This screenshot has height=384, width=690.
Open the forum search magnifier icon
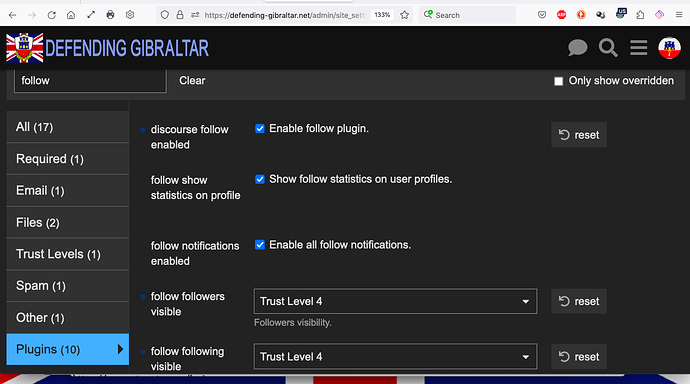(x=608, y=48)
